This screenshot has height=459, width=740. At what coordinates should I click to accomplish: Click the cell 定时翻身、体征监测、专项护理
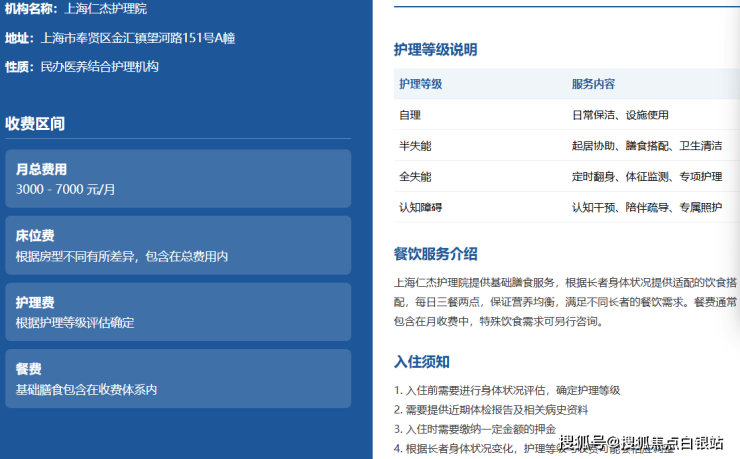[647, 177]
